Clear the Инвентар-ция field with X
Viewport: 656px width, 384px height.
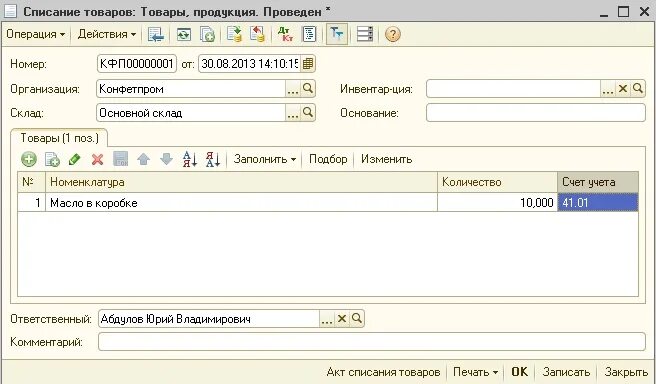[623, 89]
